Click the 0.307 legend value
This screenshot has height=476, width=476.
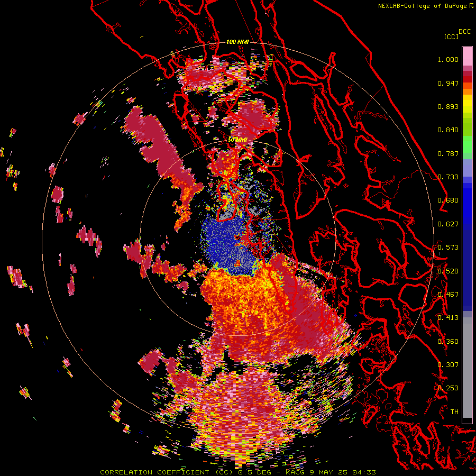point(448,365)
